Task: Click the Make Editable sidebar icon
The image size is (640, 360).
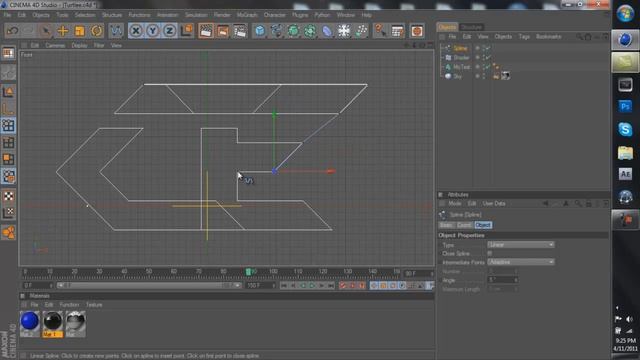Action: point(8,73)
